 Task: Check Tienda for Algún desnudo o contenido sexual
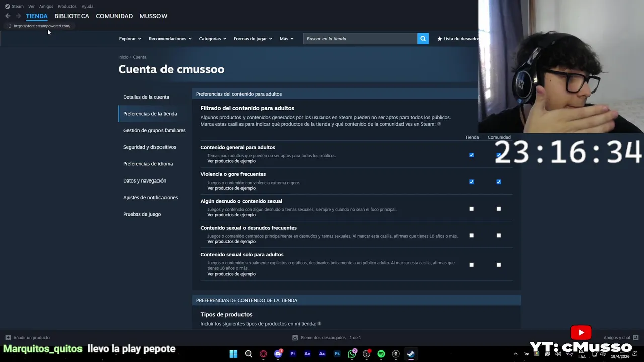click(471, 209)
